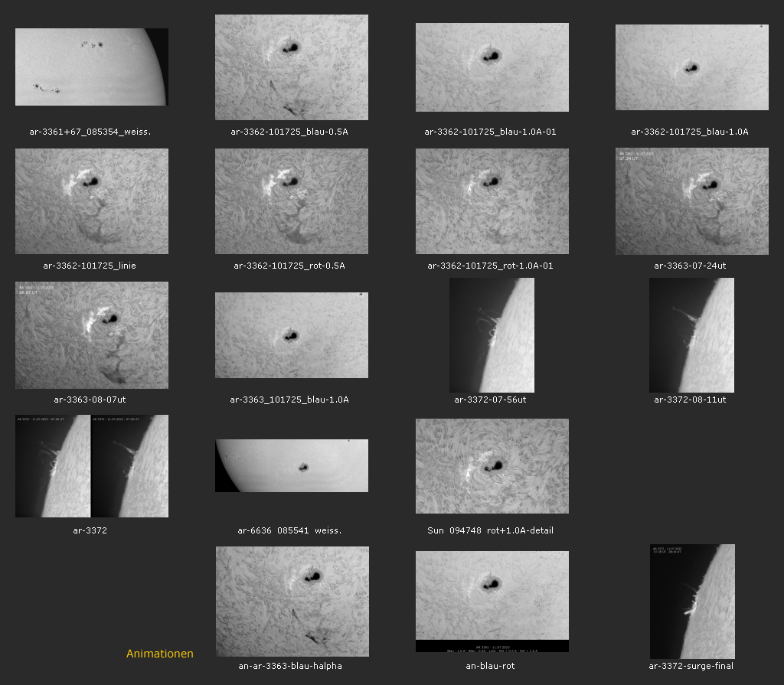The width and height of the screenshot is (784, 685).
Task: Open the ar-3372-surge-final animation image
Action: pyautogui.click(x=692, y=602)
